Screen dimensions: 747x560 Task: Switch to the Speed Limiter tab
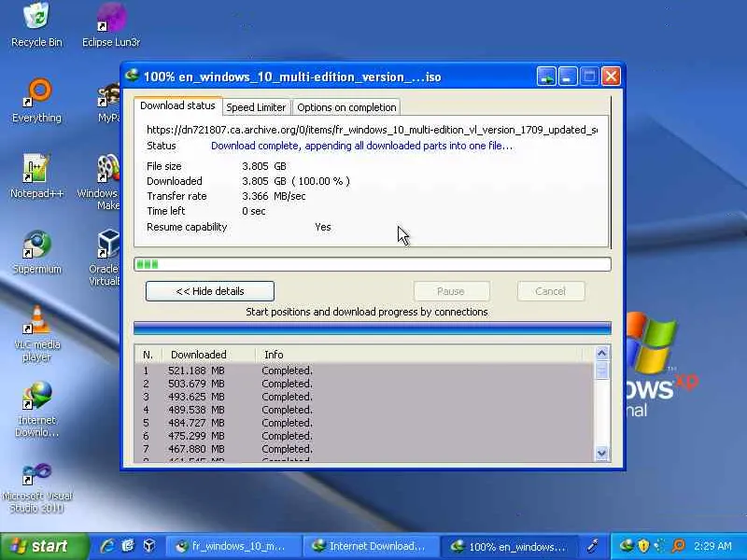[x=256, y=107]
